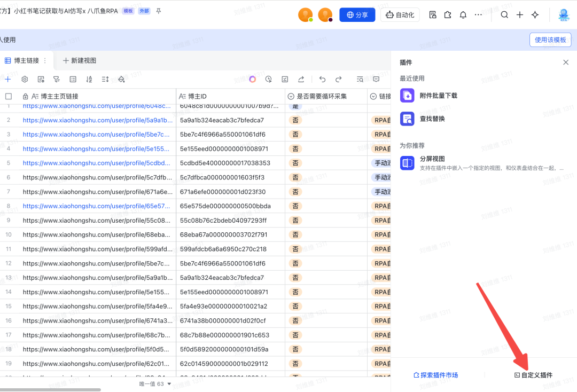Open the filter tool in table toolbar
This screenshot has height=392, width=577.
coord(57,79)
